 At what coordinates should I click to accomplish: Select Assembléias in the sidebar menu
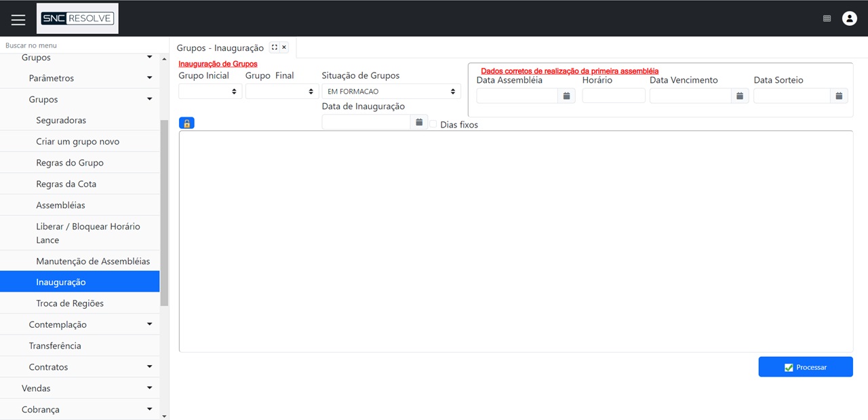pyautogui.click(x=60, y=205)
